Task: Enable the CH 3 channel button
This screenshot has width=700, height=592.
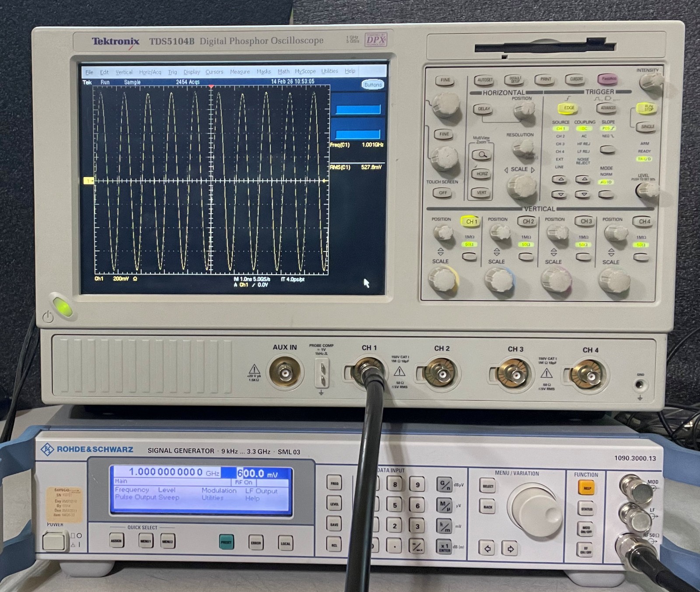Action: coord(586,222)
